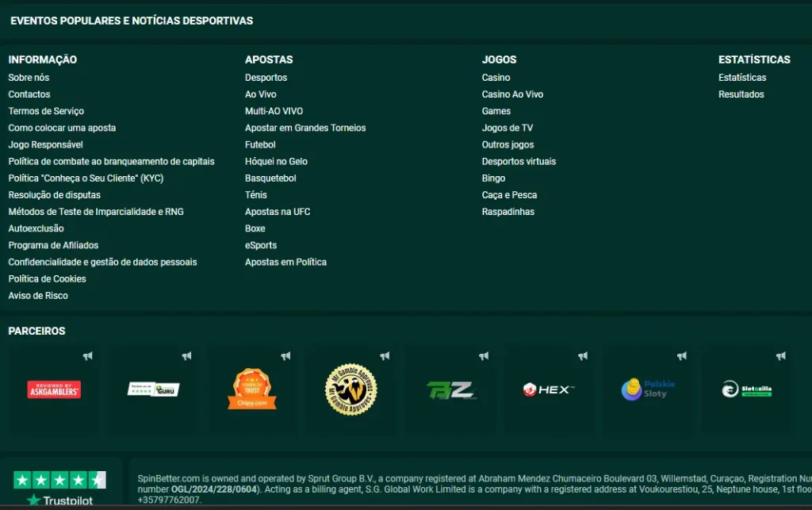The width and height of the screenshot is (812, 510).
Task: Click the megaphone icon on the Slotozilla card
Action: [780, 355]
